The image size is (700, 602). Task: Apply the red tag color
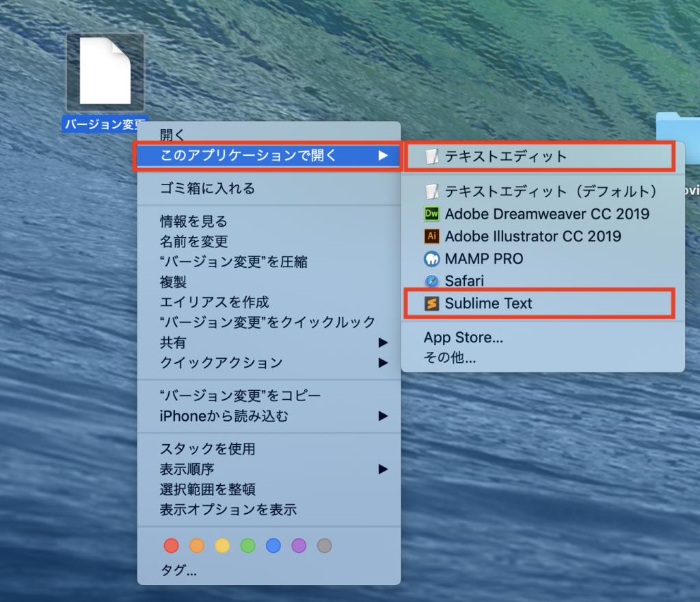tap(172, 545)
